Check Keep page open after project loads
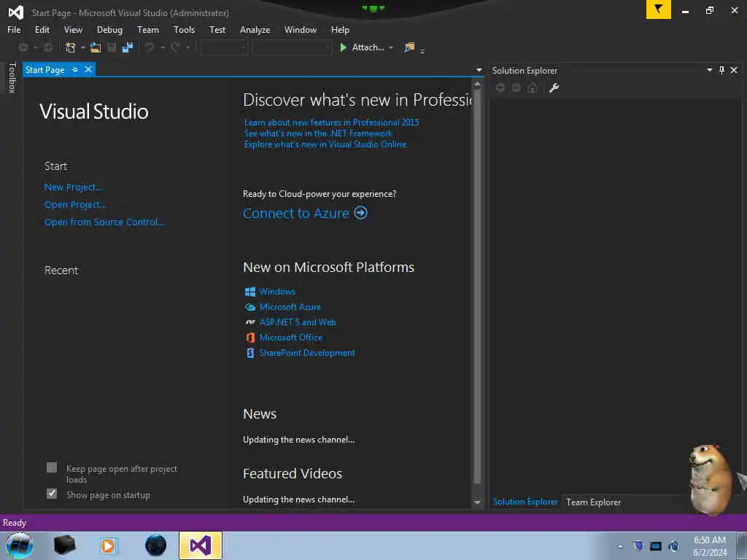747x560 pixels. pyautogui.click(x=52, y=467)
